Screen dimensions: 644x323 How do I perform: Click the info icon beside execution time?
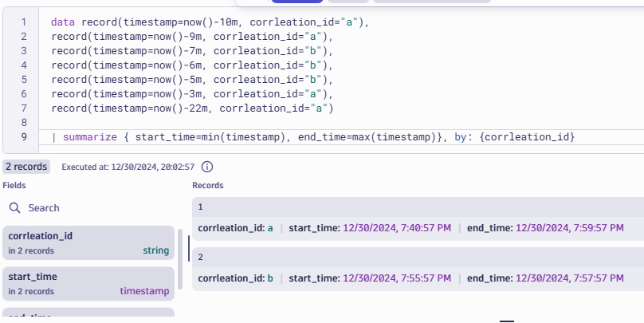207,167
